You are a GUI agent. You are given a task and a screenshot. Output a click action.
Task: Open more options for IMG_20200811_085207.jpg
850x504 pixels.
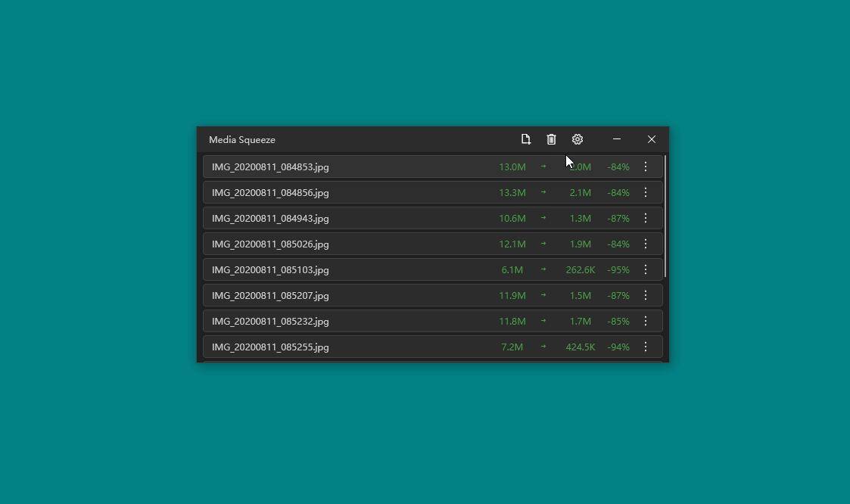coord(646,295)
